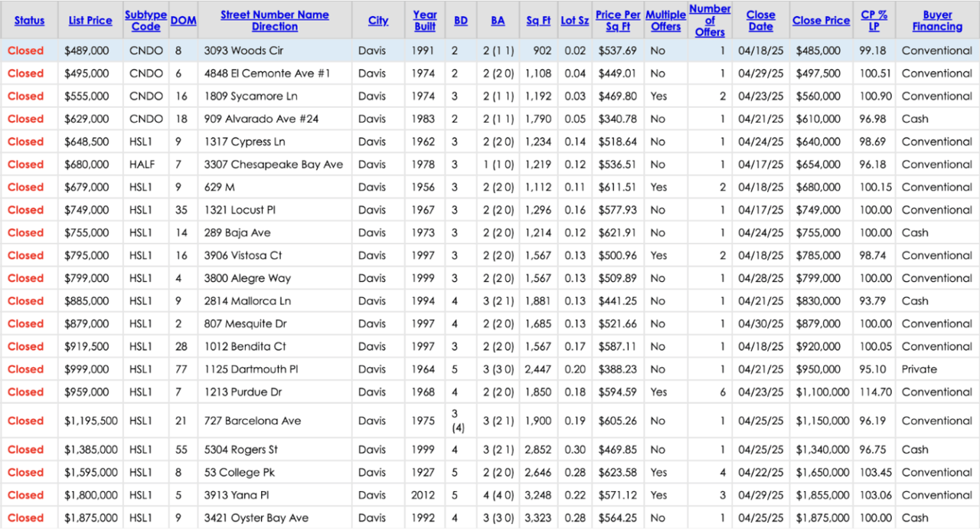This screenshot has width=980, height=531.
Task: Select close price $1,100,000
Action: click(x=822, y=392)
